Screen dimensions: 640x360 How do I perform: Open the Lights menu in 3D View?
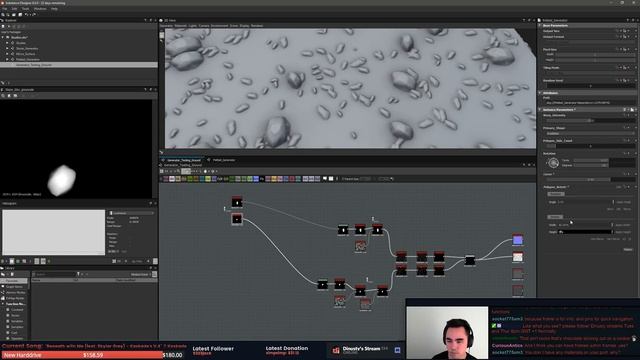tap(193, 26)
